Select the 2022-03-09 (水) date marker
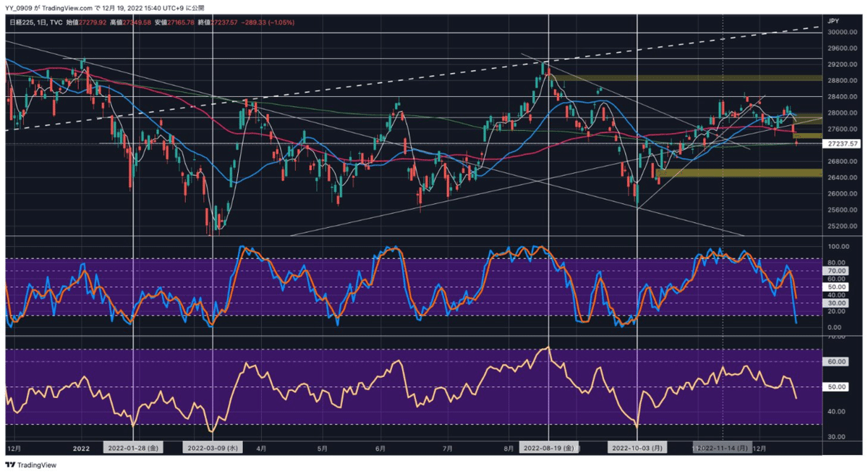 pyautogui.click(x=213, y=448)
